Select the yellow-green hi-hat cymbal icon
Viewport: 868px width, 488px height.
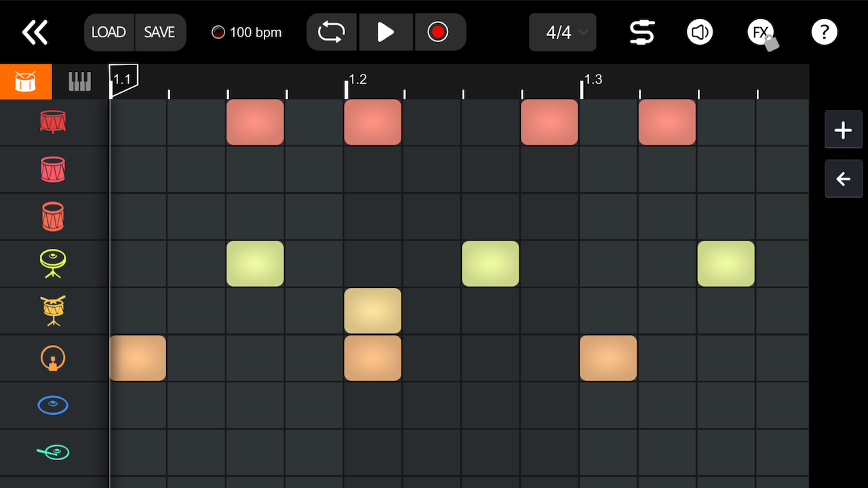pyautogui.click(x=53, y=264)
